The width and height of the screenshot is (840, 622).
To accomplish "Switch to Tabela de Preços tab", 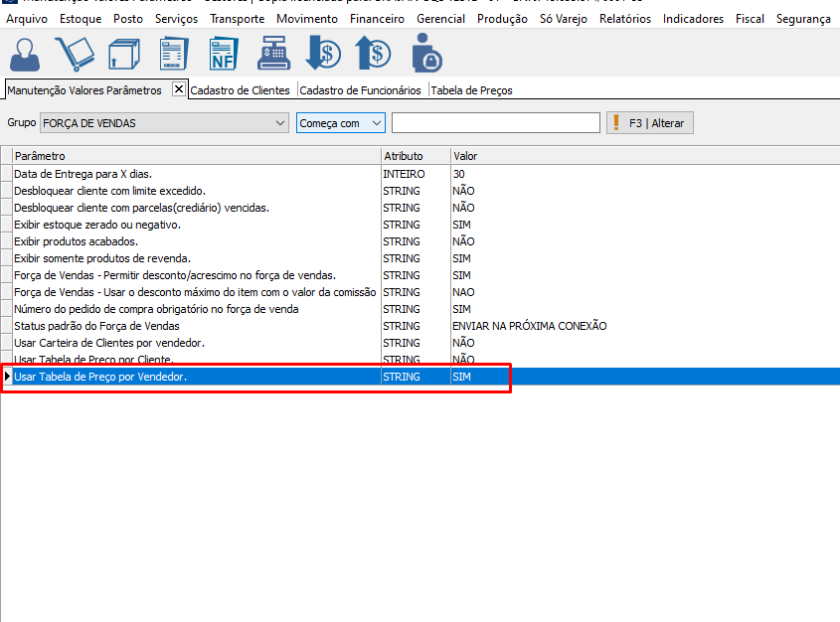I will [471, 90].
